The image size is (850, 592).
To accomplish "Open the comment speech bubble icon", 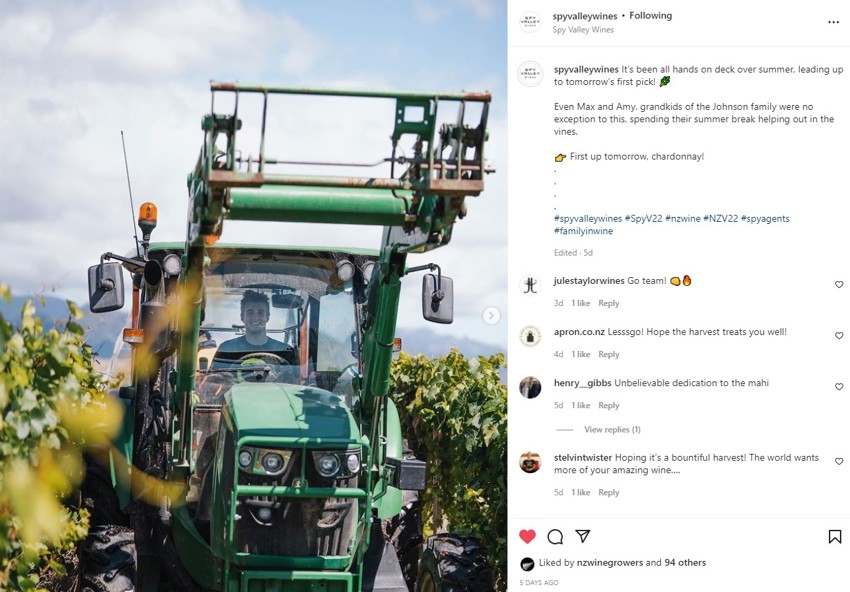I will pyautogui.click(x=555, y=537).
